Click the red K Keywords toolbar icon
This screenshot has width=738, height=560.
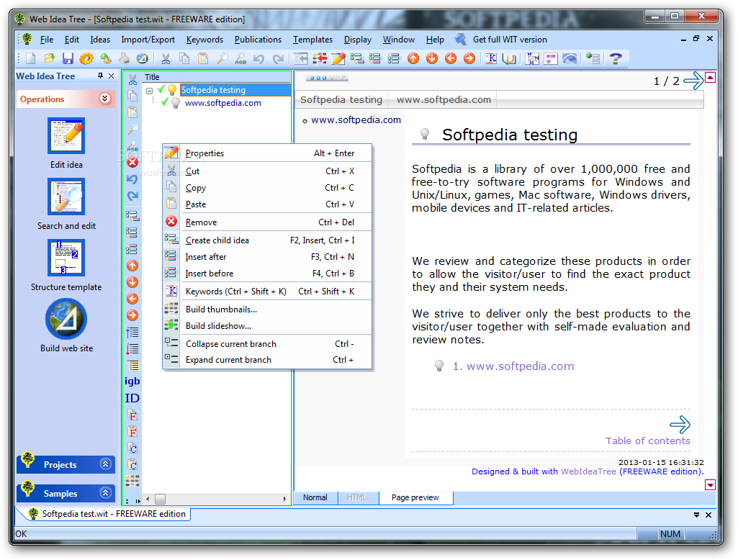tap(491, 58)
